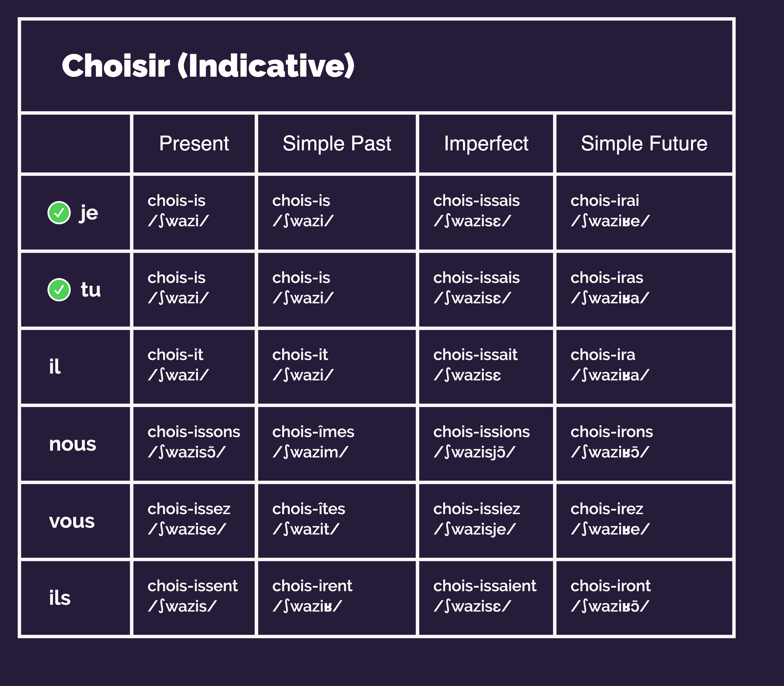
Task: Click the Simple Future column header
Action: pyautogui.click(x=644, y=144)
